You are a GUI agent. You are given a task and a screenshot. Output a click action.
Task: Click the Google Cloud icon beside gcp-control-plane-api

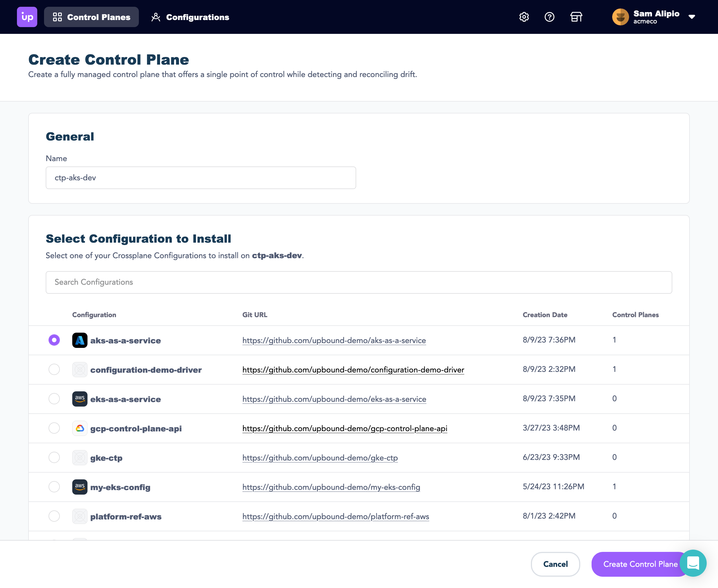(x=80, y=428)
